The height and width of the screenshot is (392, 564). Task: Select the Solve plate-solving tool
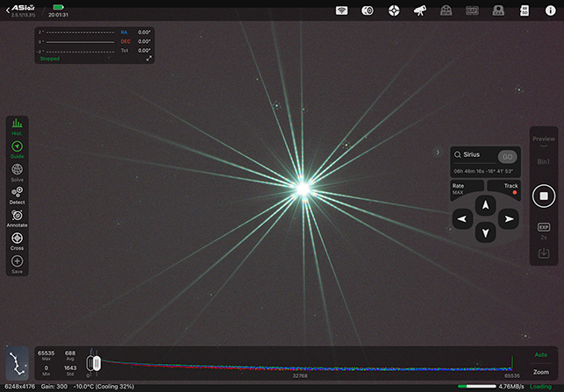[17, 171]
